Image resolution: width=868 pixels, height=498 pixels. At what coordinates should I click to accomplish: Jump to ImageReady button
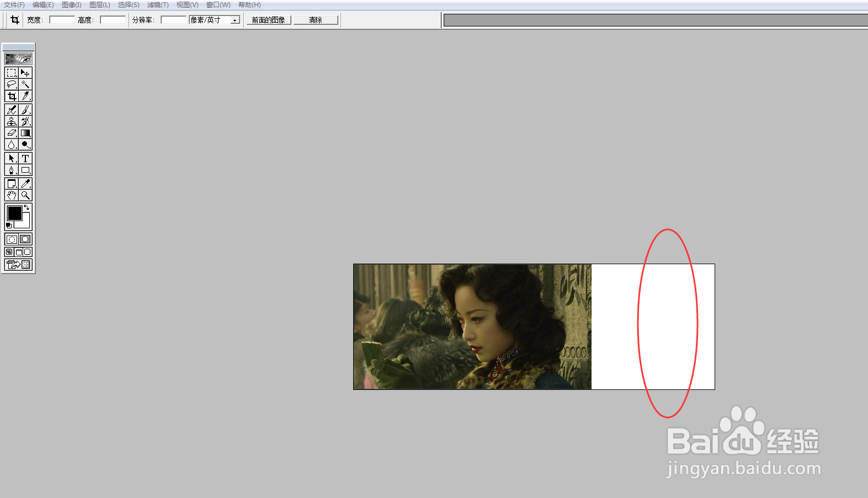19,265
